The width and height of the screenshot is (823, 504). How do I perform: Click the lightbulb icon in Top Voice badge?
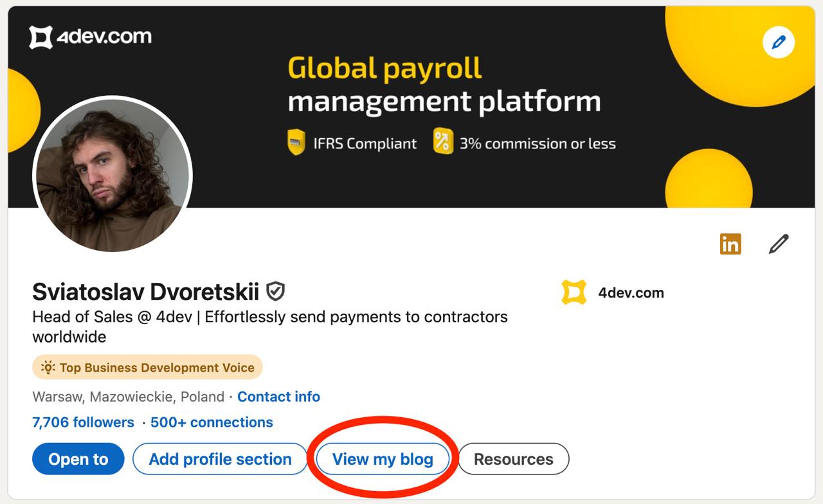(x=48, y=368)
